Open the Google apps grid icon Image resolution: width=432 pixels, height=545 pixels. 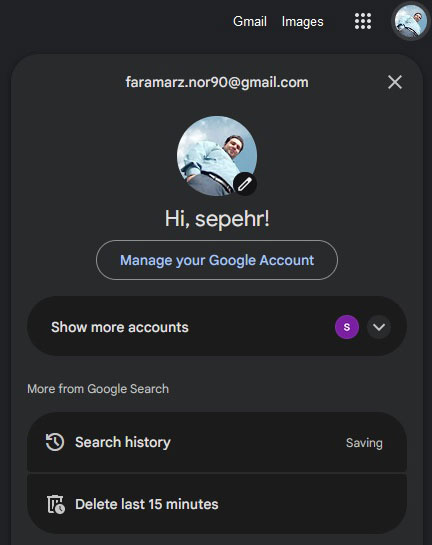pos(363,21)
